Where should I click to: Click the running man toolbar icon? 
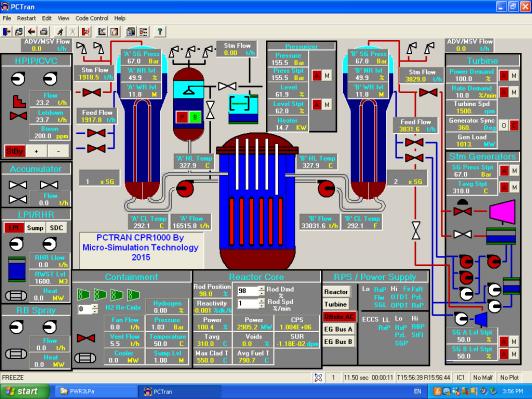[60, 32]
